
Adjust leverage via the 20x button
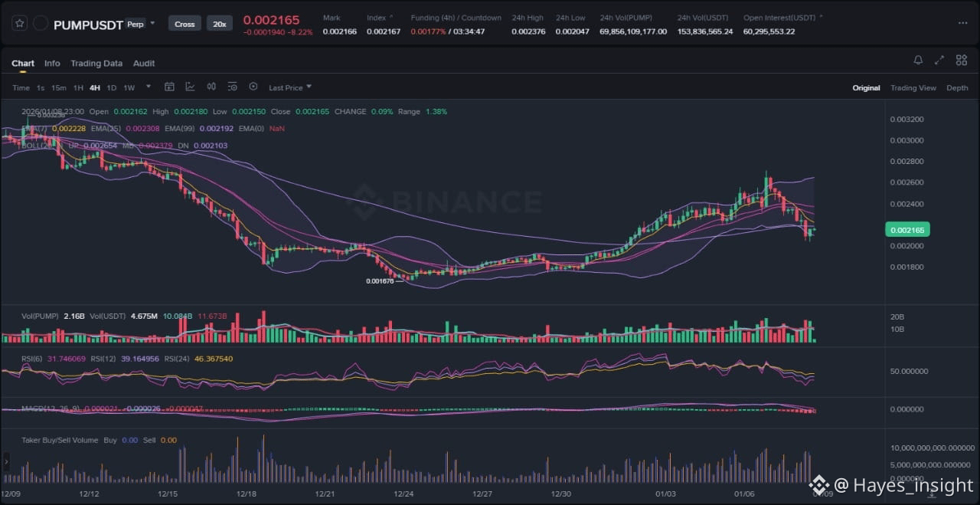click(220, 24)
